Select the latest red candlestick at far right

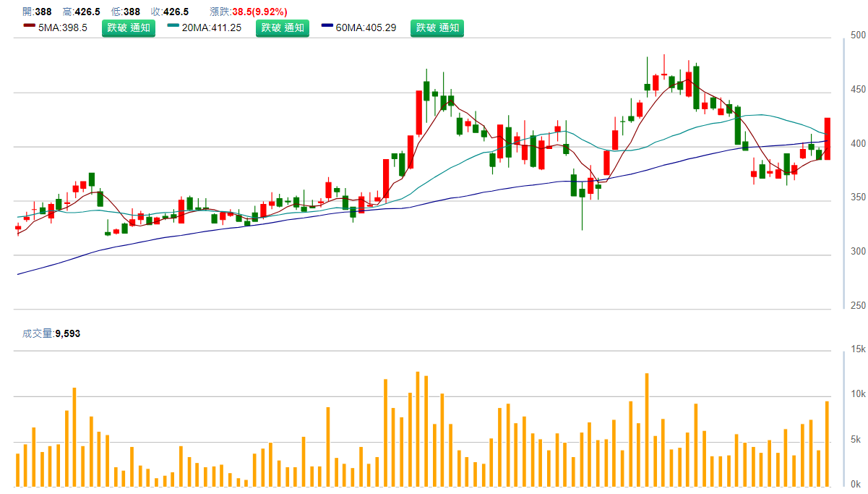click(827, 138)
